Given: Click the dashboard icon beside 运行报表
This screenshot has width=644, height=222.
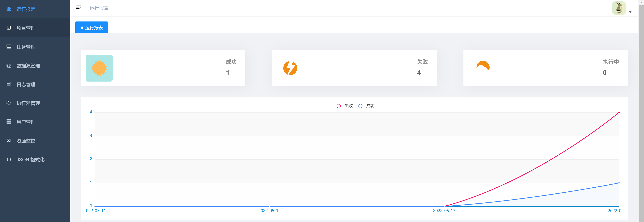Looking at the screenshot, I should (x=9, y=9).
